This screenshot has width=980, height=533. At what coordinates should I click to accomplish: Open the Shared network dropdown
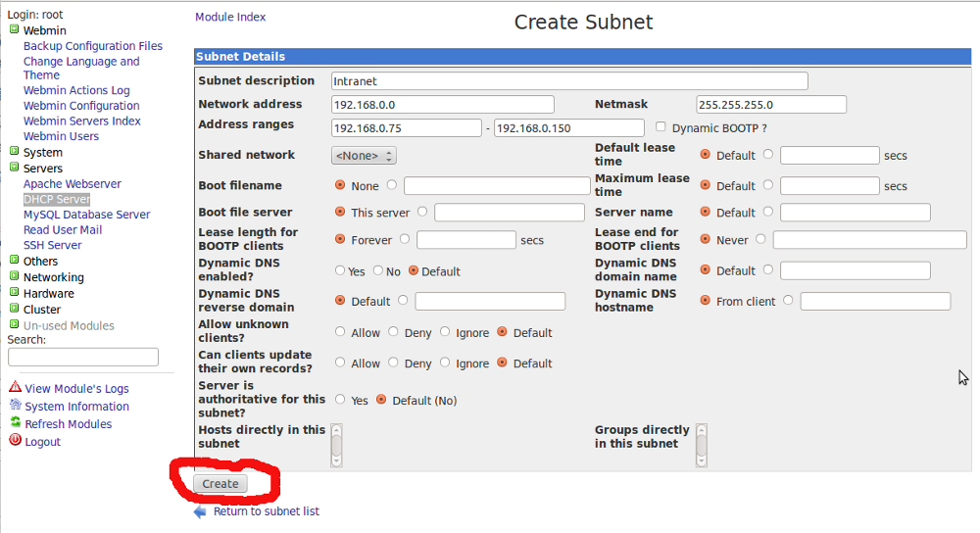(x=364, y=156)
